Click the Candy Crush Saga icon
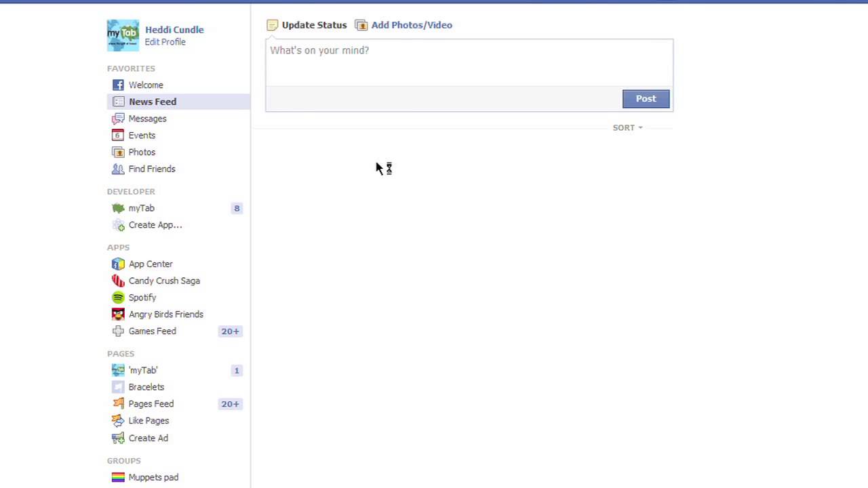Screen dimensions: 868x488 point(118,281)
